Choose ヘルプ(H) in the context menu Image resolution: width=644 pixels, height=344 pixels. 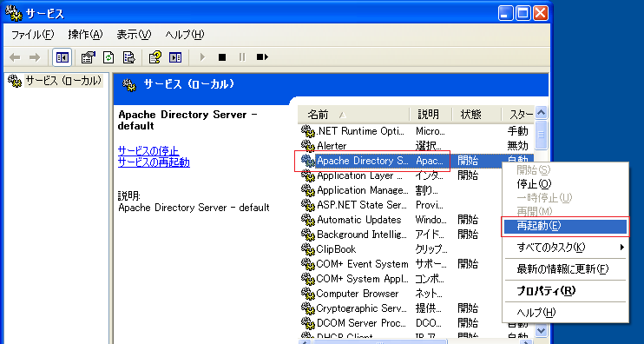point(565,313)
